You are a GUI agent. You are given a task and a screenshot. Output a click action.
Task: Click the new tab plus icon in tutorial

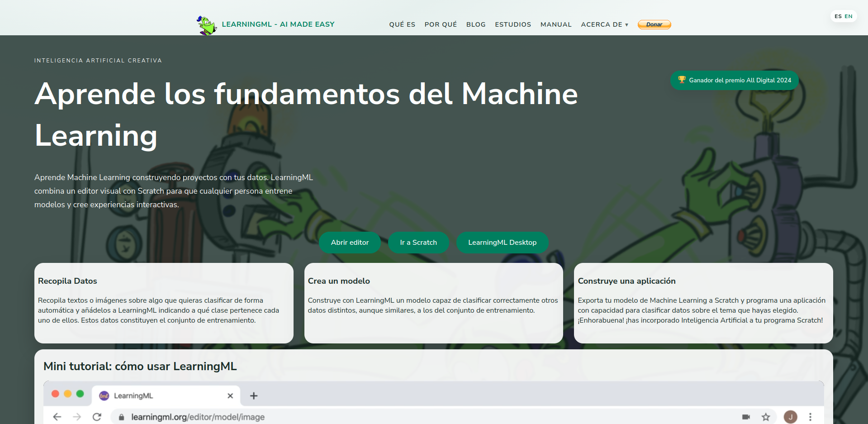point(254,396)
